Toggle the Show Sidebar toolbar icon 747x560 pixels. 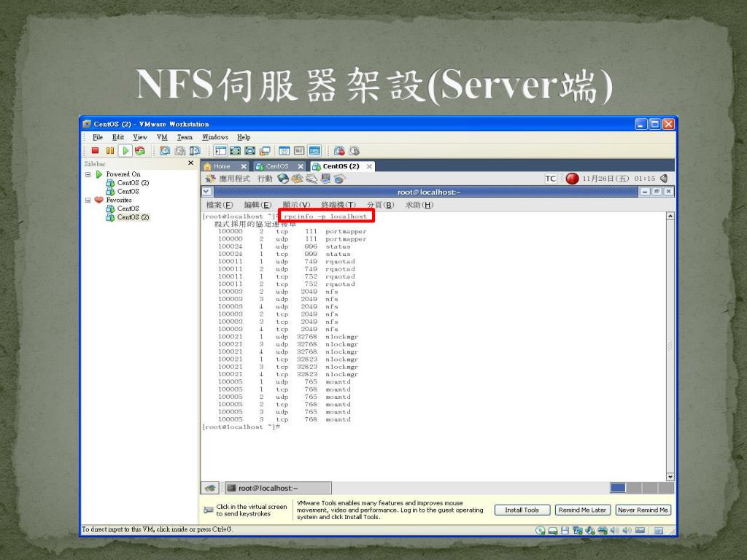click(x=220, y=151)
